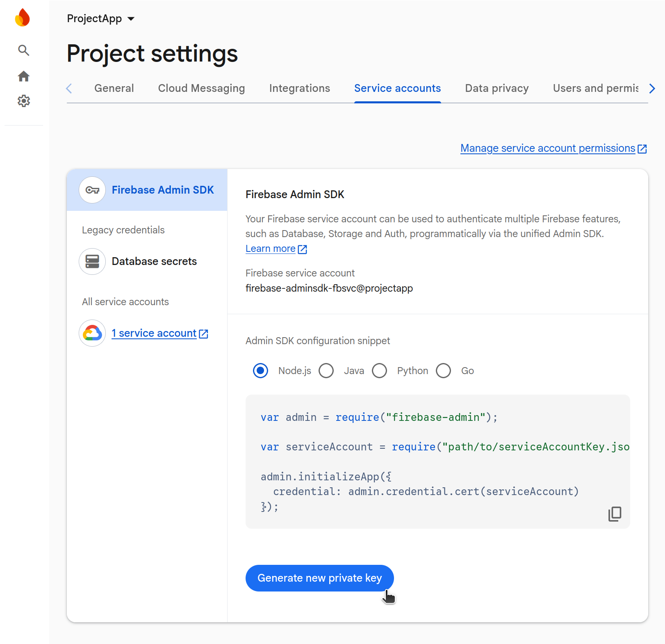Screen dimensions: 665x644
Task: Click the Firebase flame logo
Action: coord(23,17)
